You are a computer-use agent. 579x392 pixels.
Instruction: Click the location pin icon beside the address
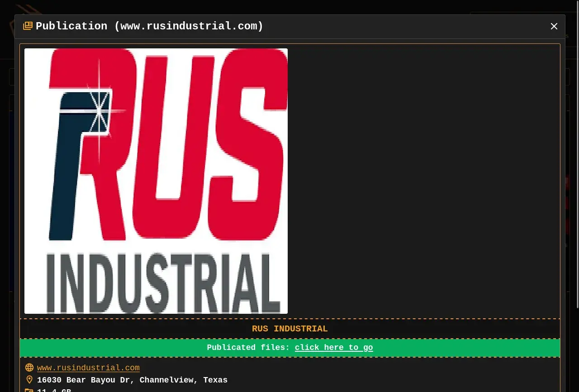point(29,380)
